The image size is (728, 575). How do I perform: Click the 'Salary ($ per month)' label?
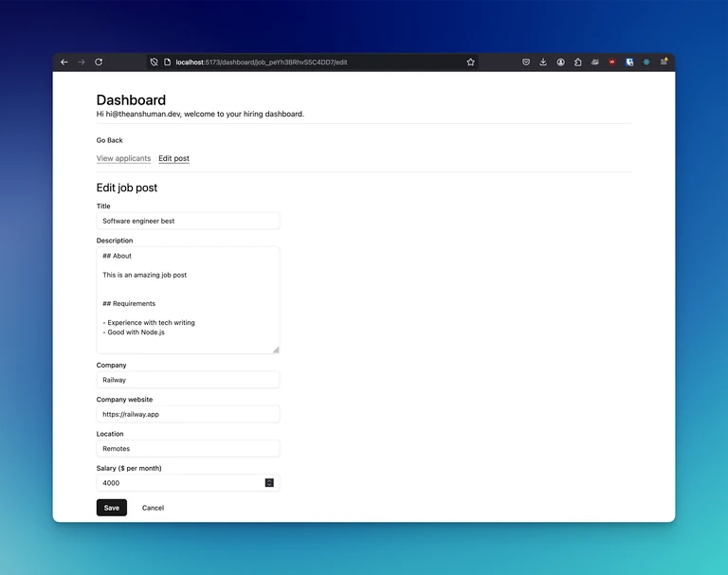coord(129,468)
